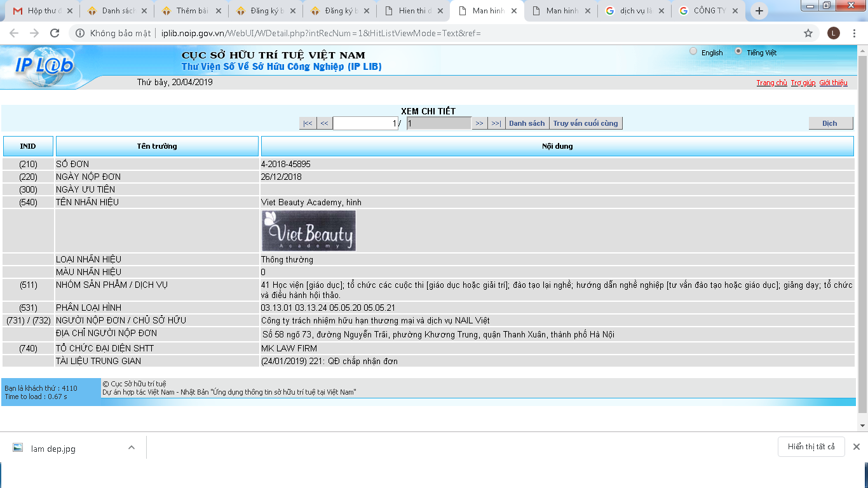This screenshot has width=868, height=488.
Task: Click the Thông thường trademark type value
Action: point(287,259)
